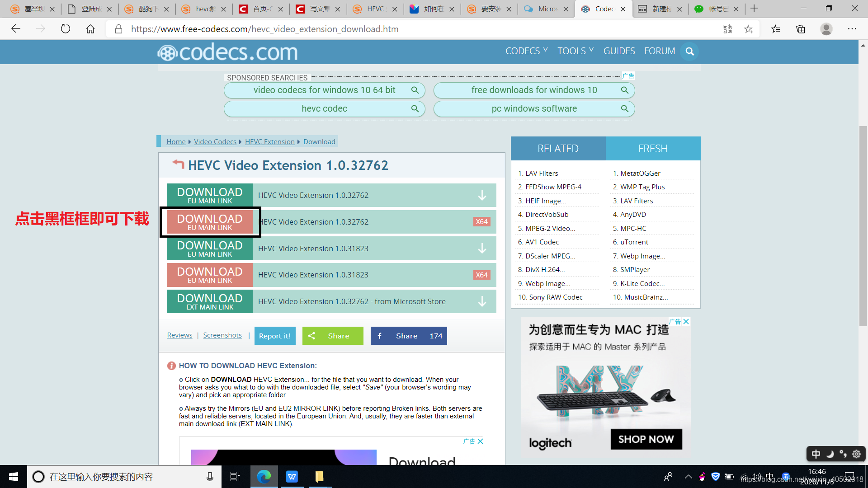Open LAV Filters in RELATED list
This screenshot has height=488, width=868.
click(x=542, y=174)
